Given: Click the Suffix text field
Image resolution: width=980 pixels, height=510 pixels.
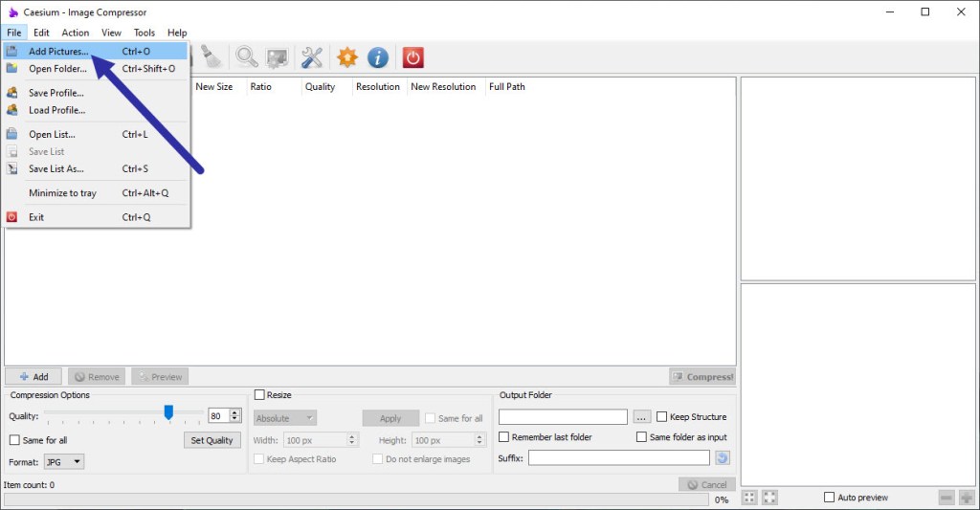Looking at the screenshot, I should tap(619, 458).
